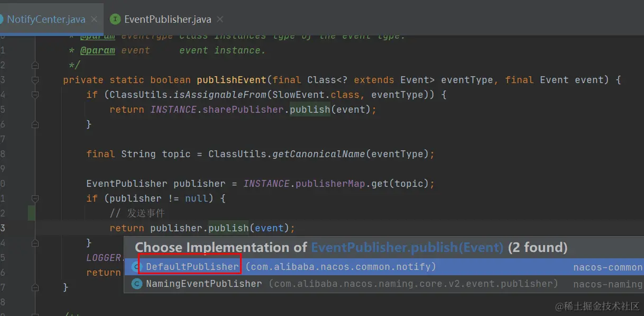This screenshot has height=316, width=644.
Task: Click publish call on sharePublisher line
Action: point(310,110)
